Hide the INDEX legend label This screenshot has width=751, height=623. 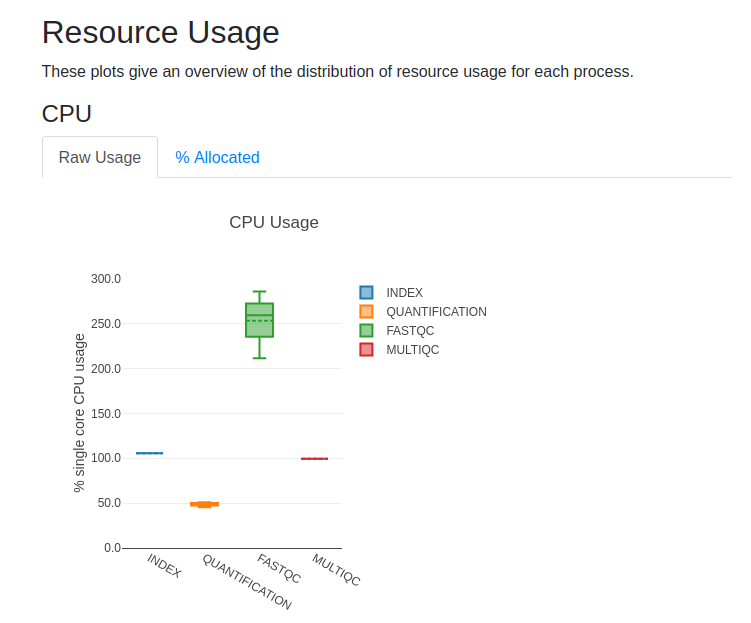click(x=404, y=293)
